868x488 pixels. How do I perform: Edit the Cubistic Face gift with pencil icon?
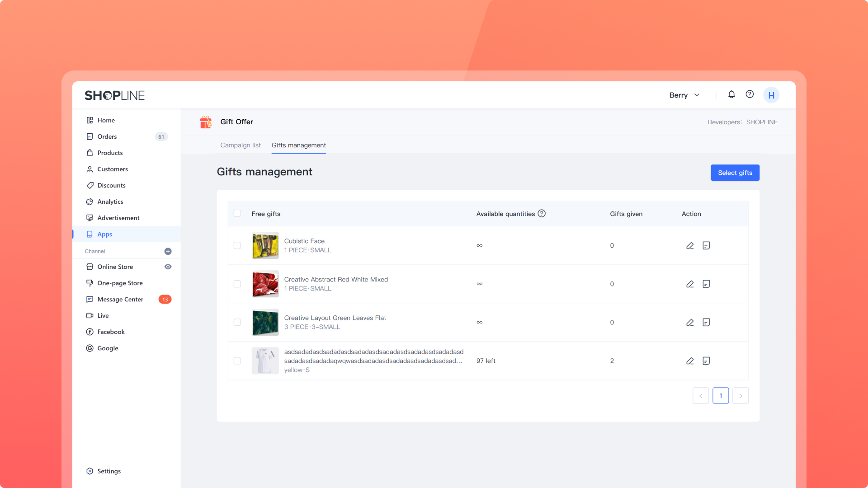pyautogui.click(x=690, y=246)
